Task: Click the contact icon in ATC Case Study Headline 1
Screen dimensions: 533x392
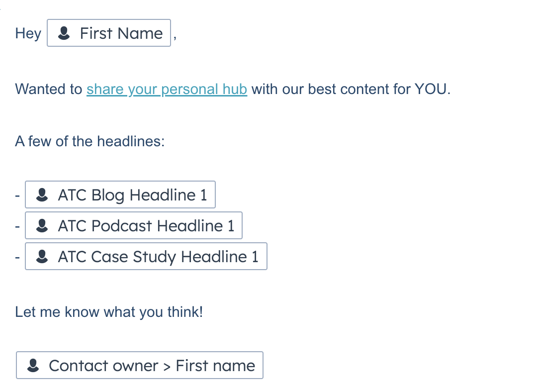Action: point(42,256)
